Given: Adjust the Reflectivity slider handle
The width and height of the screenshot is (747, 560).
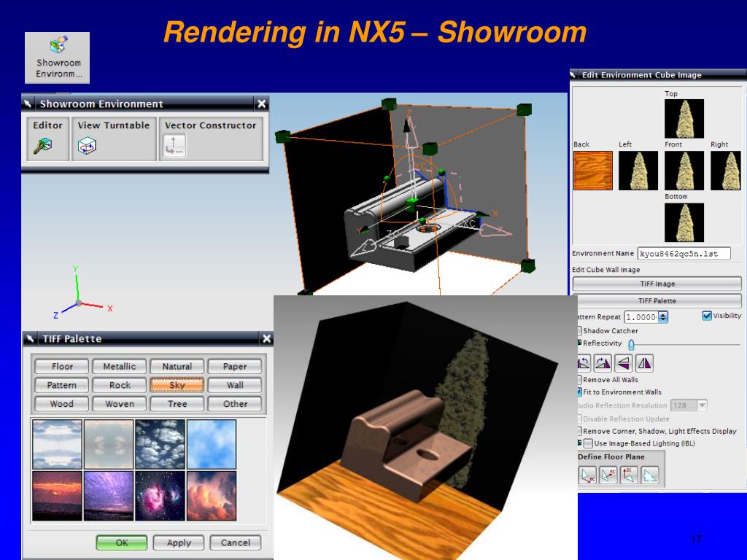Looking at the screenshot, I should [631, 344].
